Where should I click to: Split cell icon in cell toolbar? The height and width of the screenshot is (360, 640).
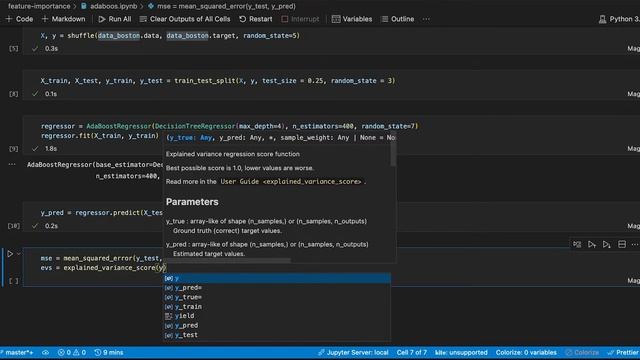point(622,244)
